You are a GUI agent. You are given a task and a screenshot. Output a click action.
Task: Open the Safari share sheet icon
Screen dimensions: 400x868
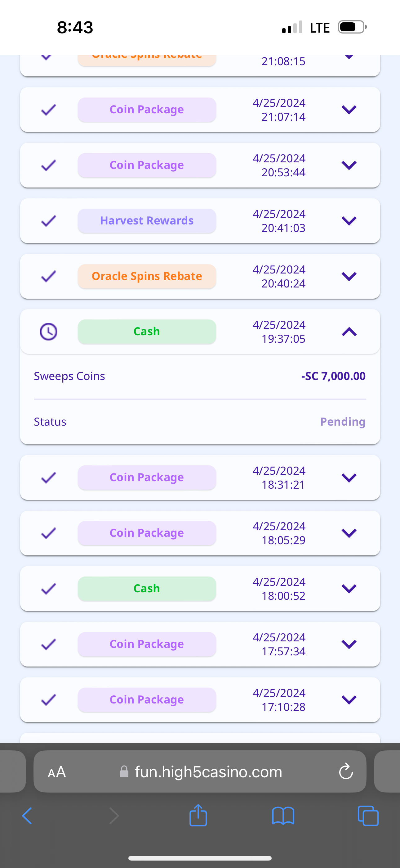(x=198, y=815)
